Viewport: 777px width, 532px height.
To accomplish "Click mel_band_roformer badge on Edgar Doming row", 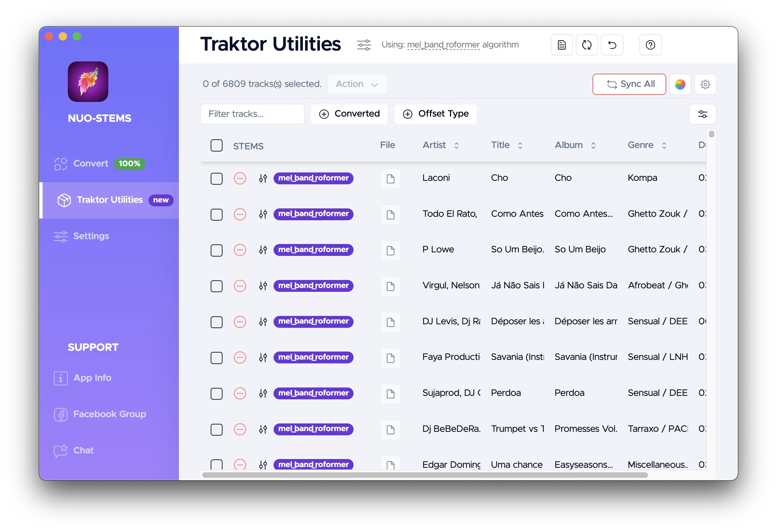I will (x=313, y=464).
